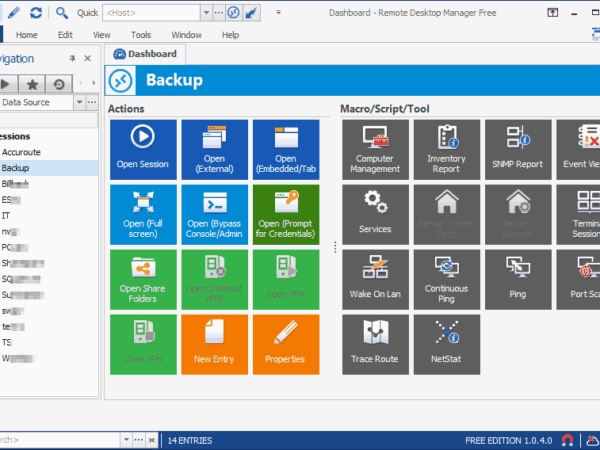600x450 pixels.
Task: Clear the search with the X button
Action: coord(152,440)
